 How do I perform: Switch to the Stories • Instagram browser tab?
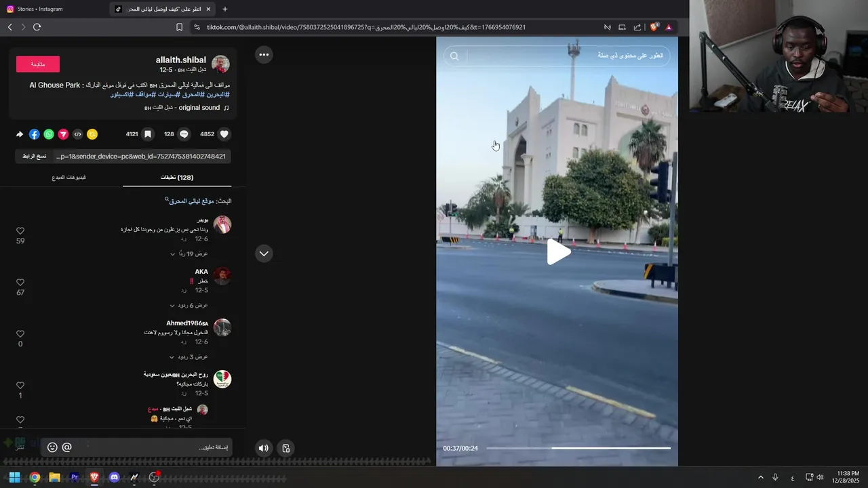53,9
